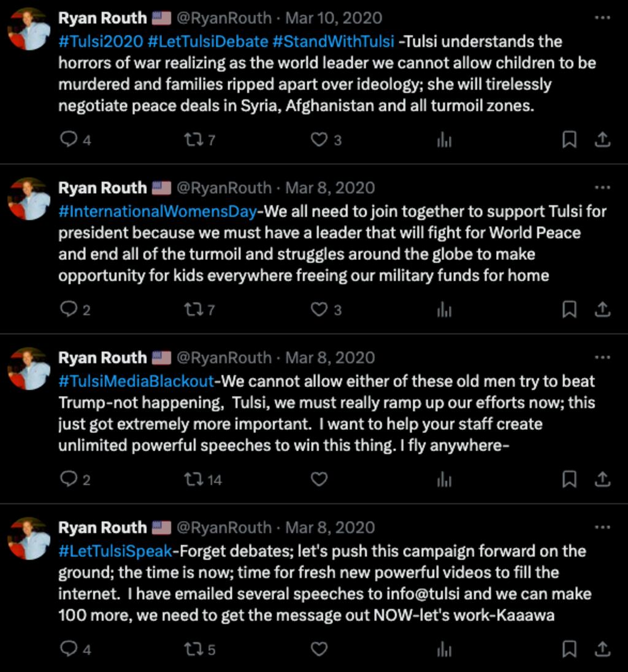The width and height of the screenshot is (628, 672).
Task: Reply to the #LetTulsiSpeak tweet
Action: pos(68,649)
